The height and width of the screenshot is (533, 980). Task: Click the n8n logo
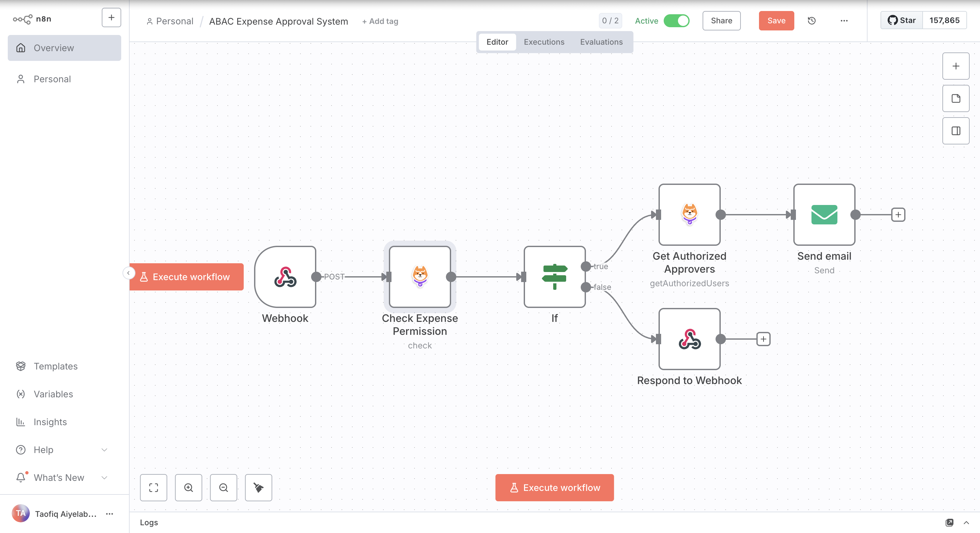[32, 19]
